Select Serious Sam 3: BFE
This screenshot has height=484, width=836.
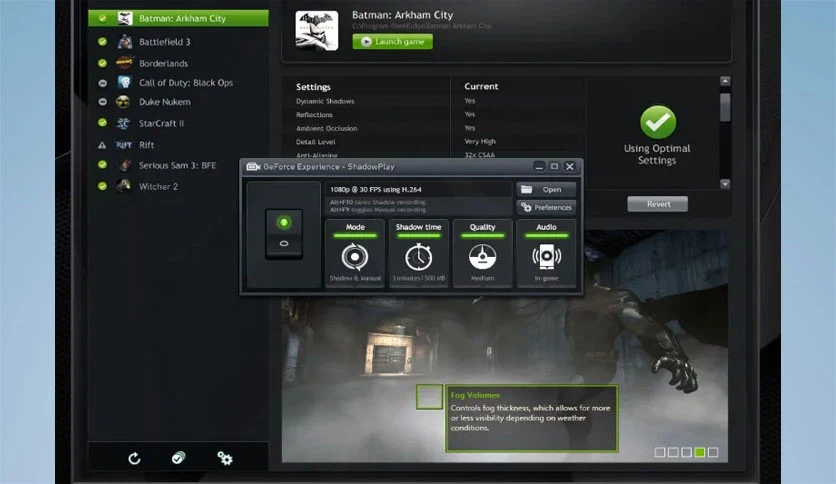[x=178, y=165]
